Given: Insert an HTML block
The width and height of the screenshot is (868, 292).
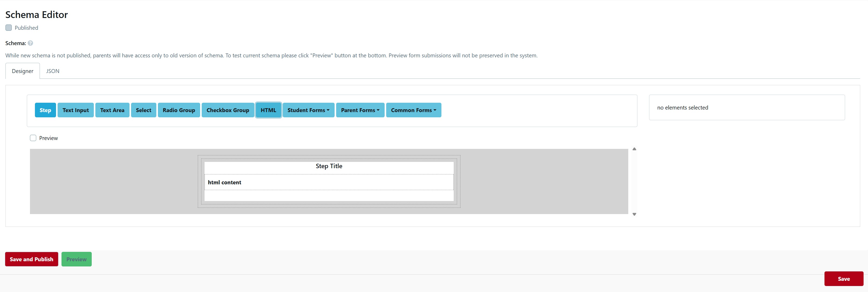Looking at the screenshot, I should (x=268, y=110).
